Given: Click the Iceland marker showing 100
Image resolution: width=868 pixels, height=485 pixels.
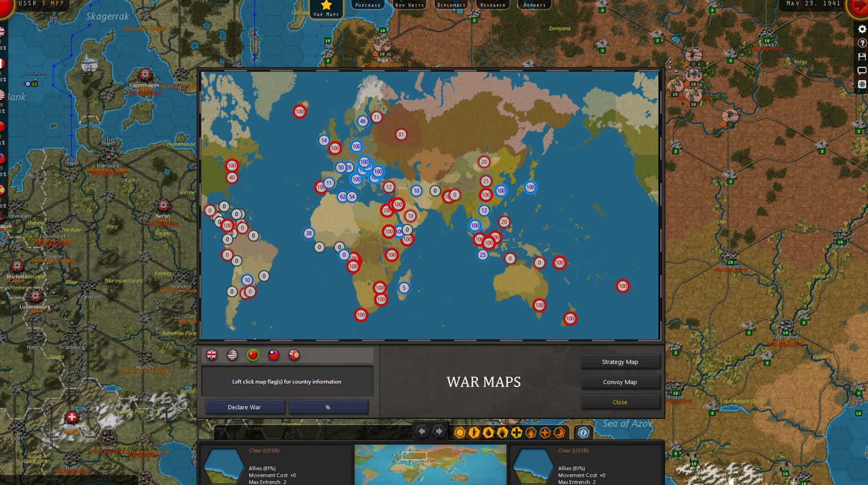Looking at the screenshot, I should pyautogui.click(x=300, y=111).
